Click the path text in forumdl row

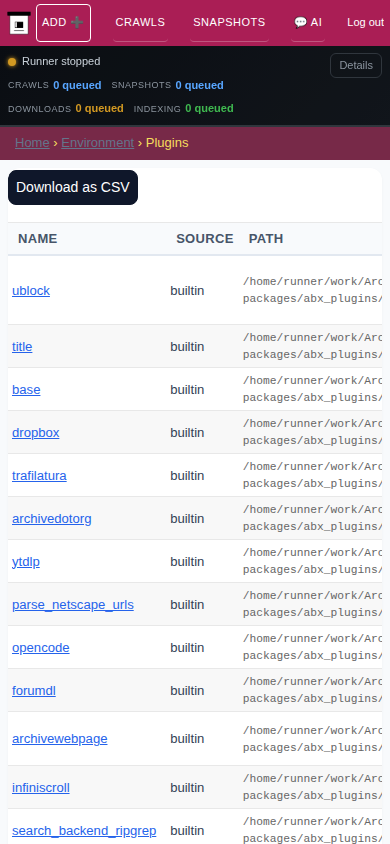pyautogui.click(x=313, y=690)
